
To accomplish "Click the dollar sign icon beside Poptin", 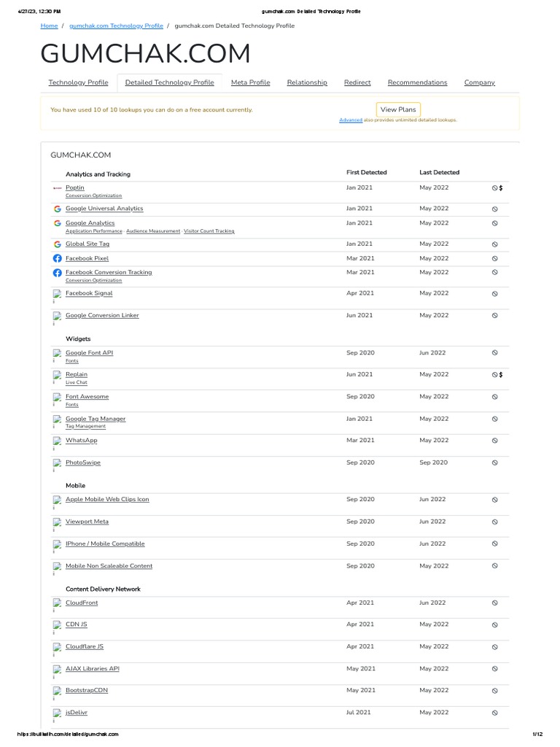I will point(501,188).
